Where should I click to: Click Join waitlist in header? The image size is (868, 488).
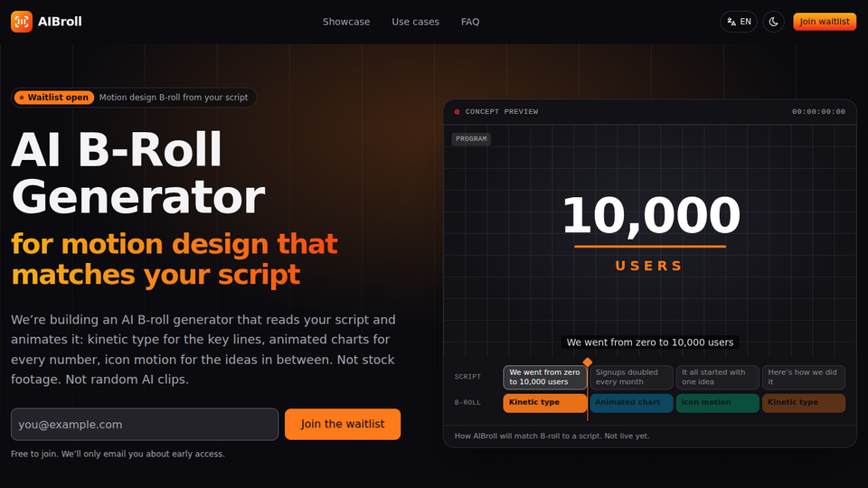tap(825, 22)
